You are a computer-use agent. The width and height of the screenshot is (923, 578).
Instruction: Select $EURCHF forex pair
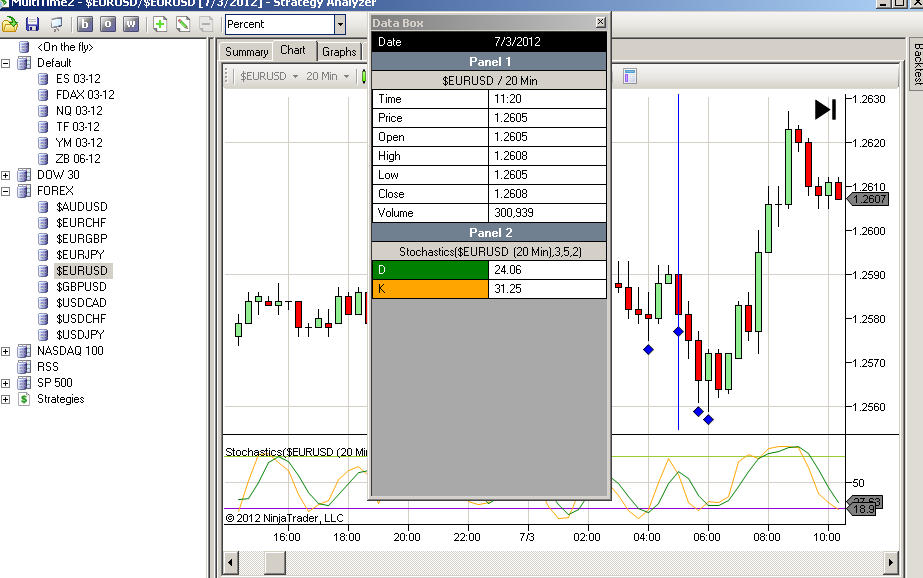(x=81, y=222)
